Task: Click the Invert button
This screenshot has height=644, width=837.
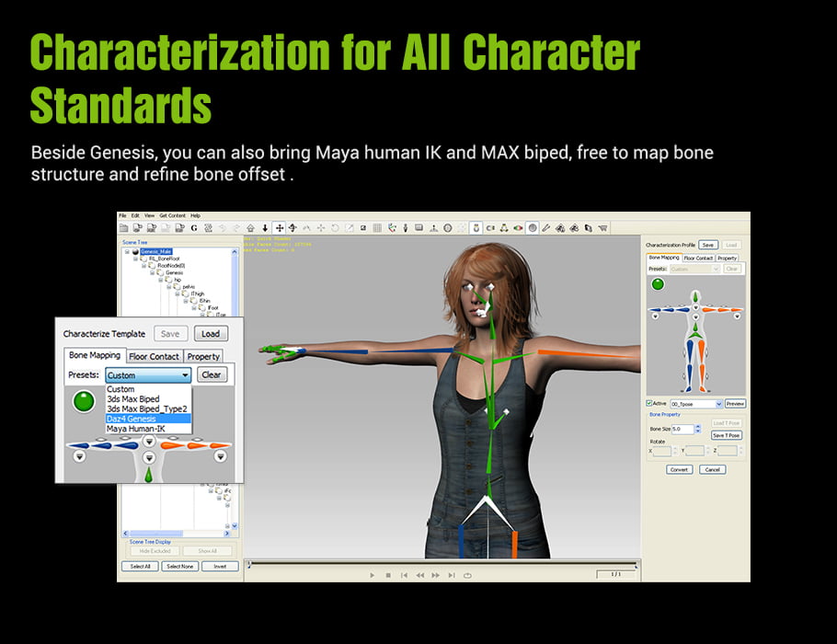Action: click(x=220, y=566)
